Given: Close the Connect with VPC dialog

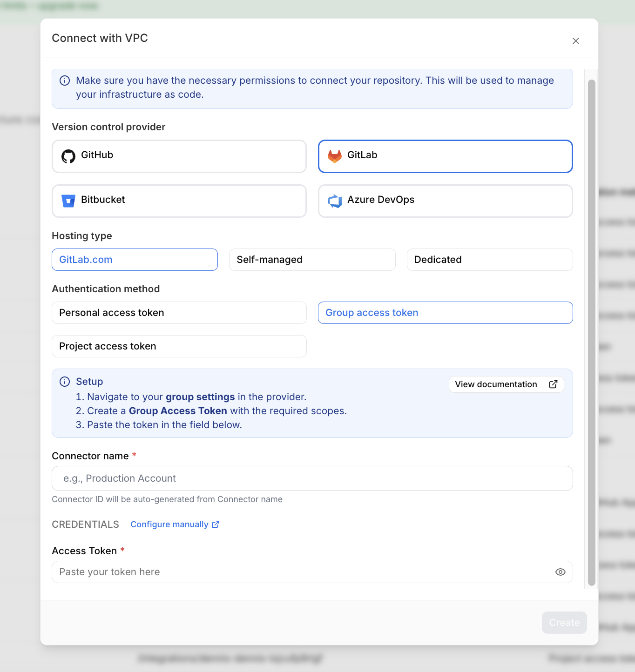Looking at the screenshot, I should [576, 41].
